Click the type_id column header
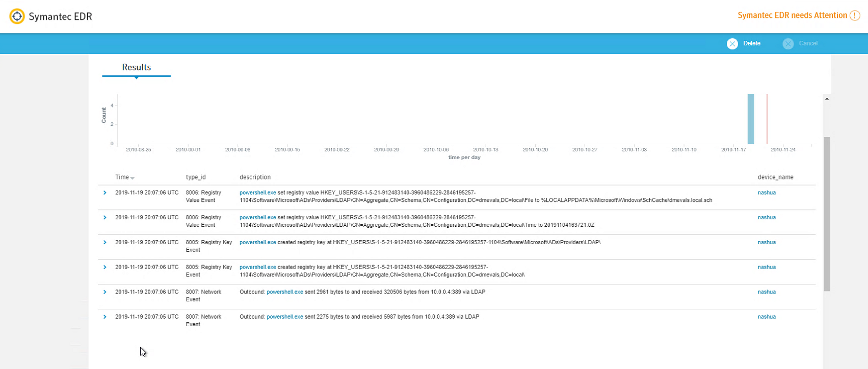The image size is (868, 369). [196, 177]
